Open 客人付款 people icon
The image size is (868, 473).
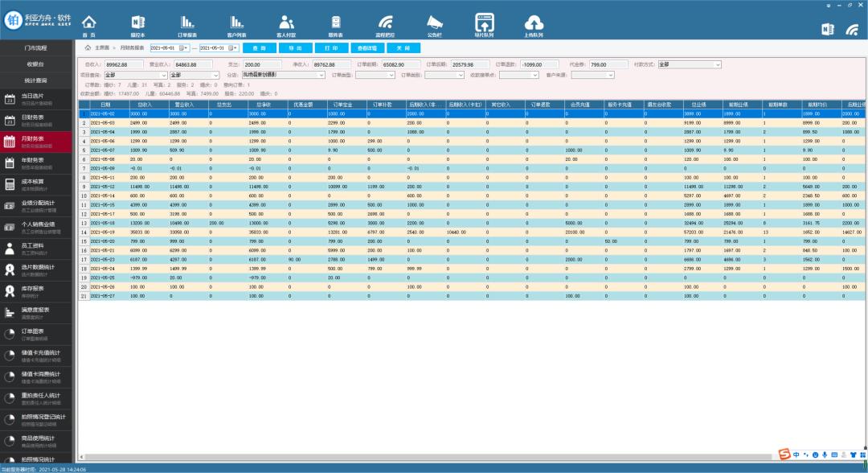tap(286, 25)
